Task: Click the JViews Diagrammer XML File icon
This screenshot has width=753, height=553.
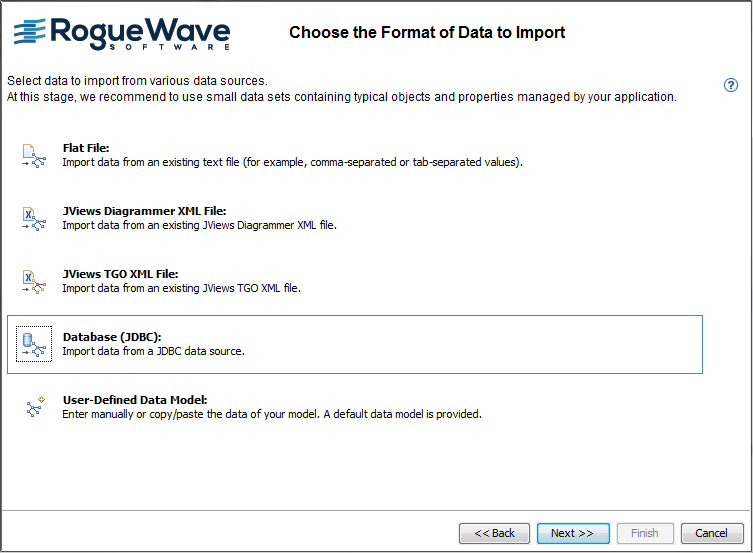Action: [x=34, y=219]
